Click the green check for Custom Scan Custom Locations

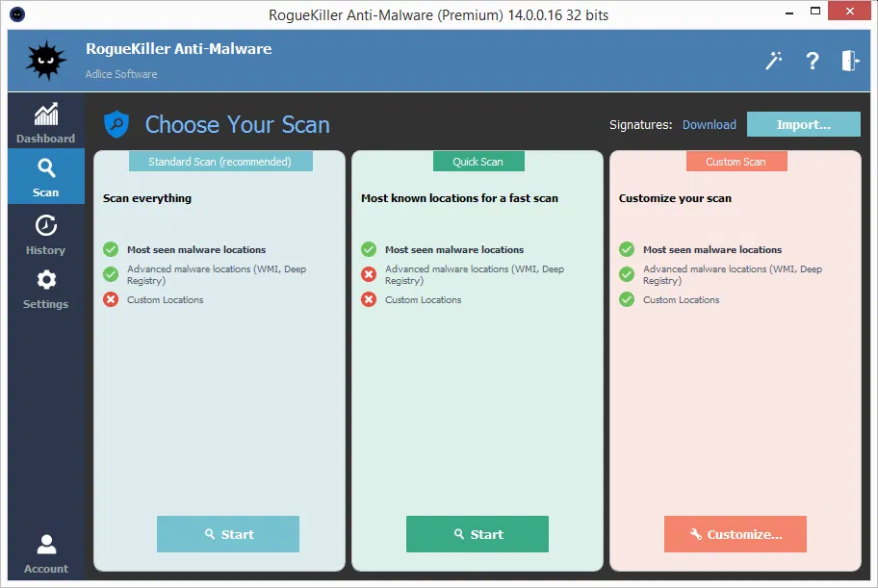(627, 299)
